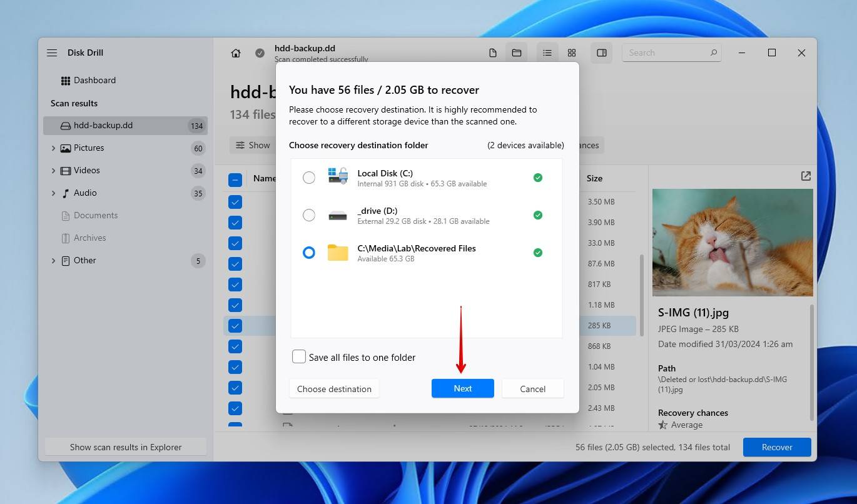The image size is (857, 504).
Task: Open the hamburger menu beside Disk Drill
Action: [52, 53]
